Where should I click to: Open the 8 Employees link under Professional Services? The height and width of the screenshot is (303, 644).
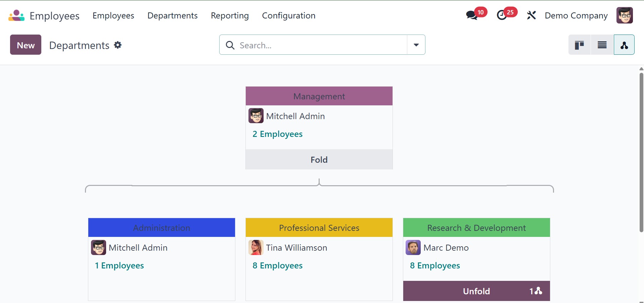click(x=277, y=266)
